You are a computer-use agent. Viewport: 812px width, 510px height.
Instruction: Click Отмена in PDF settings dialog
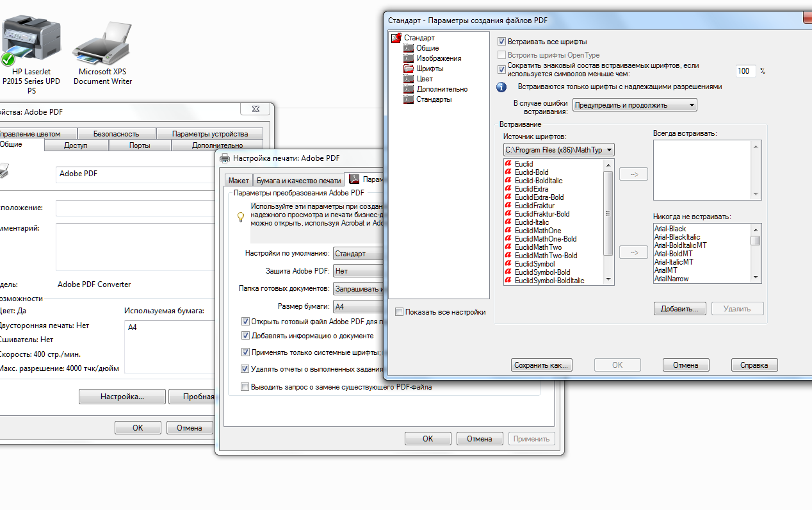click(x=685, y=365)
